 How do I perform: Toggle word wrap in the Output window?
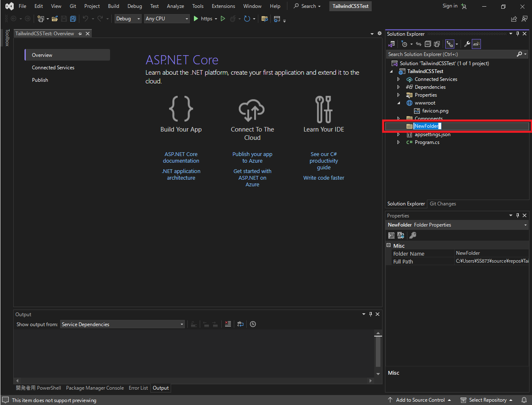tap(240, 324)
